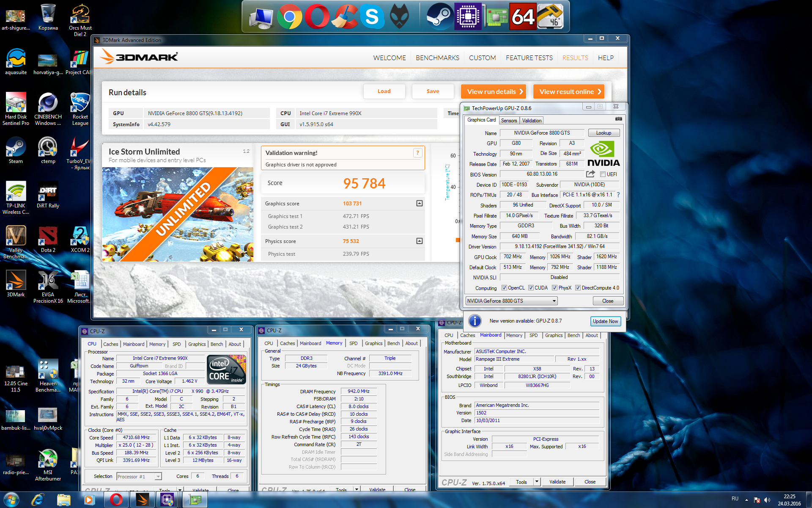Open the My Computer dock icon
812x508 pixels.
pos(261,18)
